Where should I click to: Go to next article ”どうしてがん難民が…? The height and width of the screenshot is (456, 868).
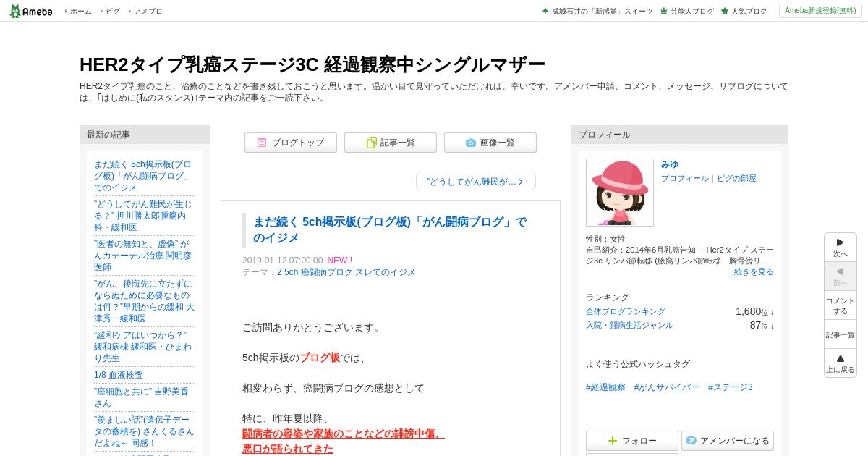(x=476, y=181)
